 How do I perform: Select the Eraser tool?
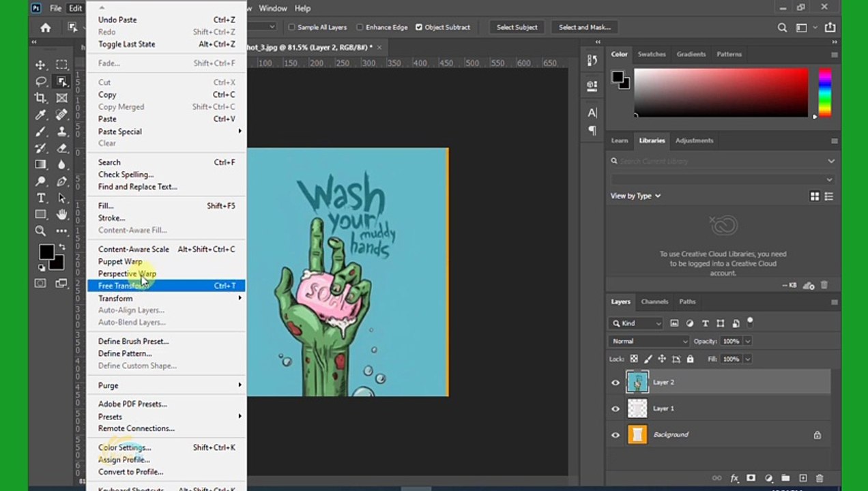coord(61,148)
